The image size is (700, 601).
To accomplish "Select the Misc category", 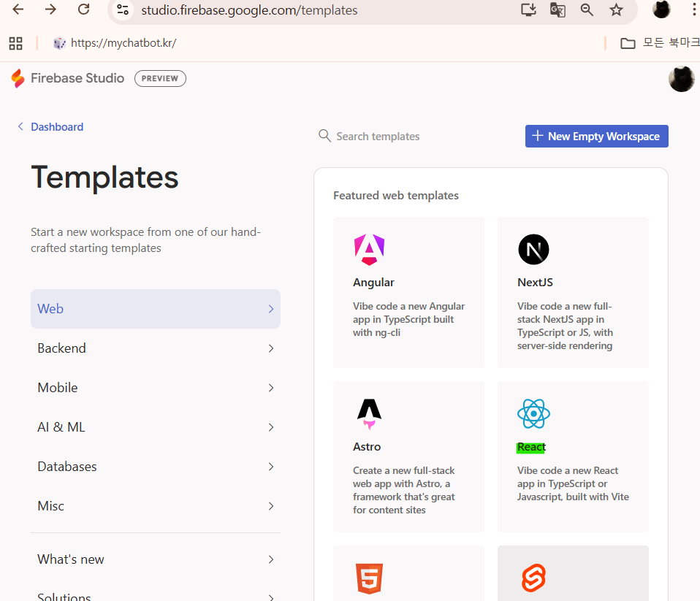I will [x=156, y=506].
